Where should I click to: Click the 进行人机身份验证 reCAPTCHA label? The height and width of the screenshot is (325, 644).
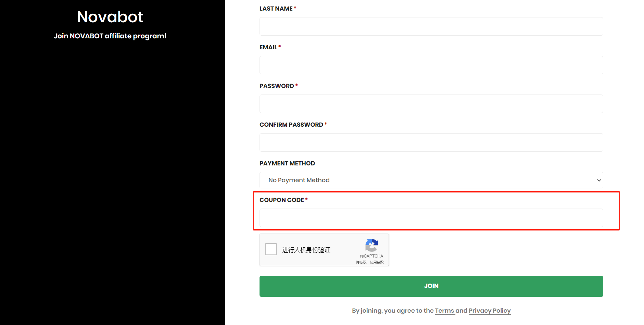coord(306,250)
